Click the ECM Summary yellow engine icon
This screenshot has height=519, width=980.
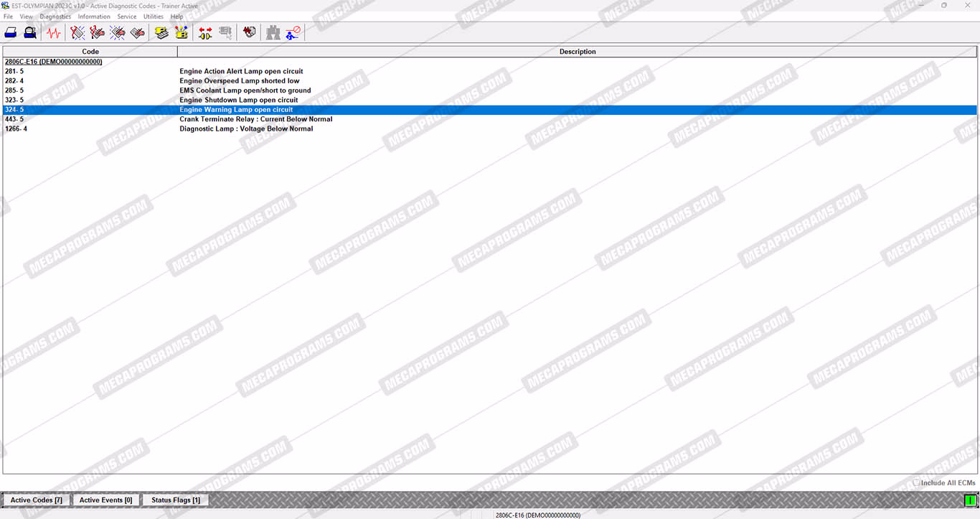(x=161, y=32)
